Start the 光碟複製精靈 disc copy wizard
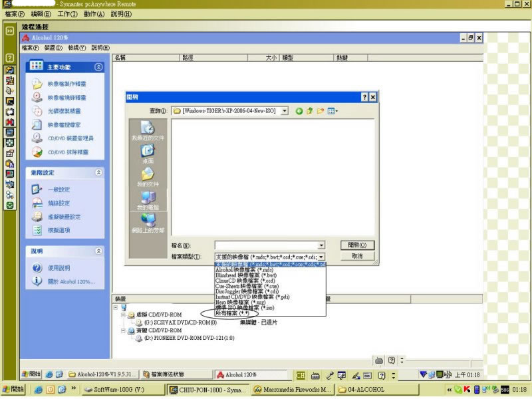 pyautogui.click(x=64, y=111)
